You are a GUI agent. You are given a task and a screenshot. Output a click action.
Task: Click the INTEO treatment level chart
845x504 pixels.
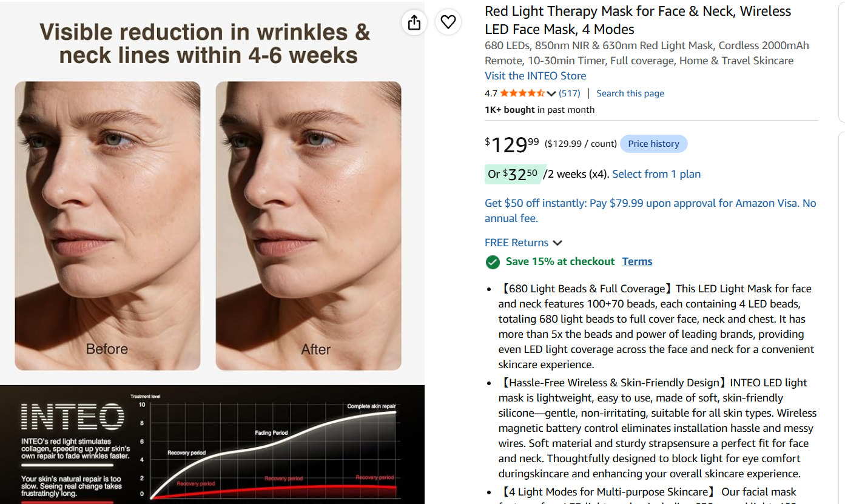pos(212,445)
